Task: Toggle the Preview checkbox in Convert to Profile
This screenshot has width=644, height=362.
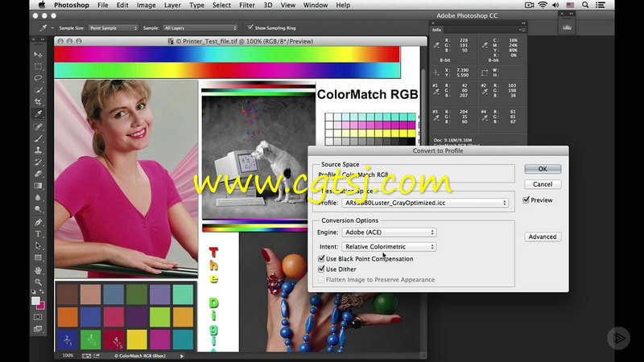Action: [526, 200]
